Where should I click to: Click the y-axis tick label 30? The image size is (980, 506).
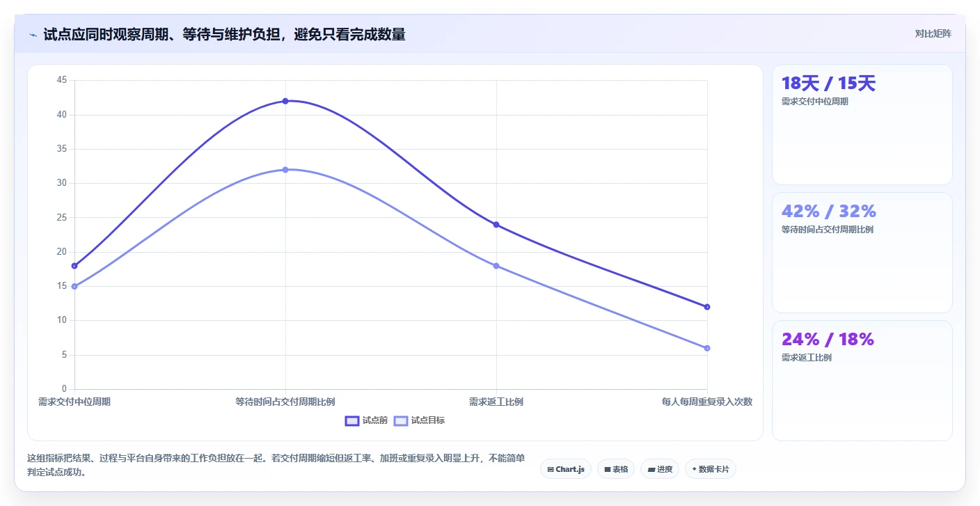click(x=62, y=183)
